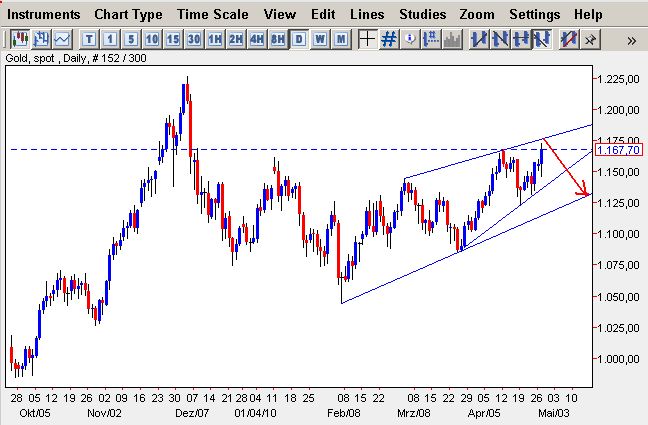The height and width of the screenshot is (425, 648).
Task: Click the Mai/03 date axis label
Action: click(x=554, y=413)
